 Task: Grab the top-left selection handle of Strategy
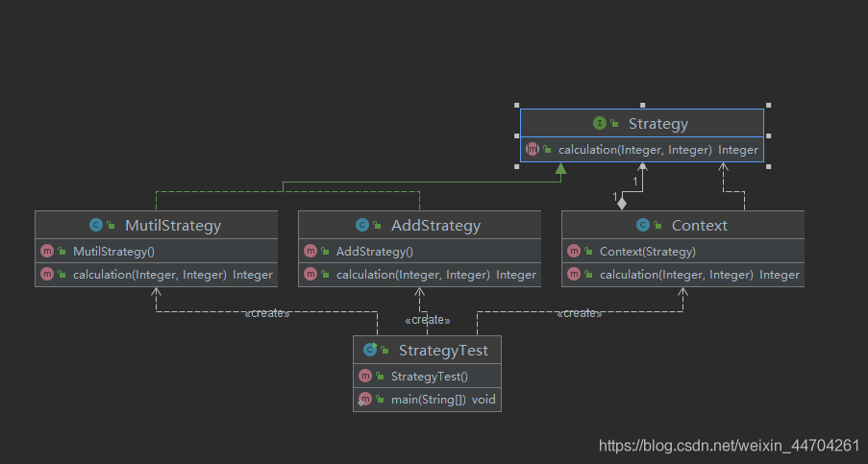click(x=517, y=105)
